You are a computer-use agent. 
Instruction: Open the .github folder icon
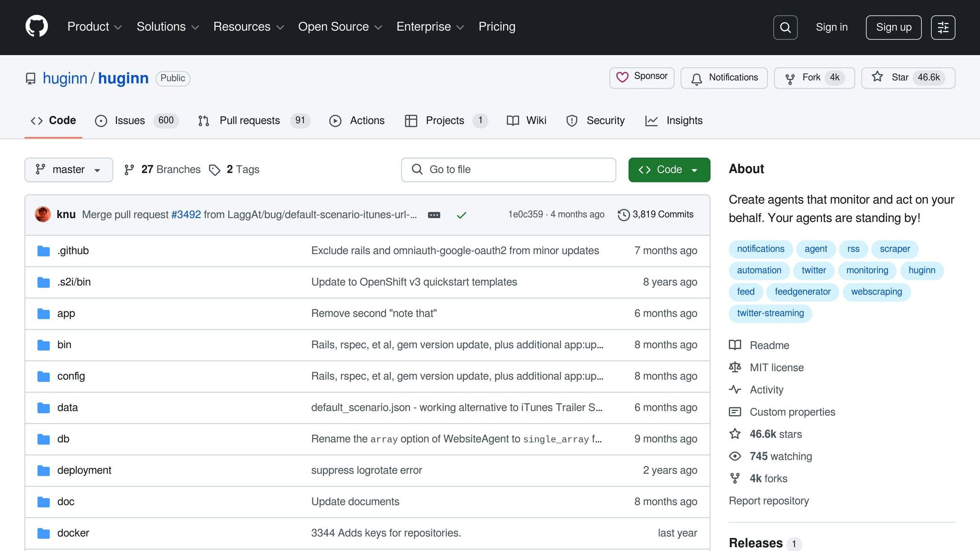click(x=44, y=251)
